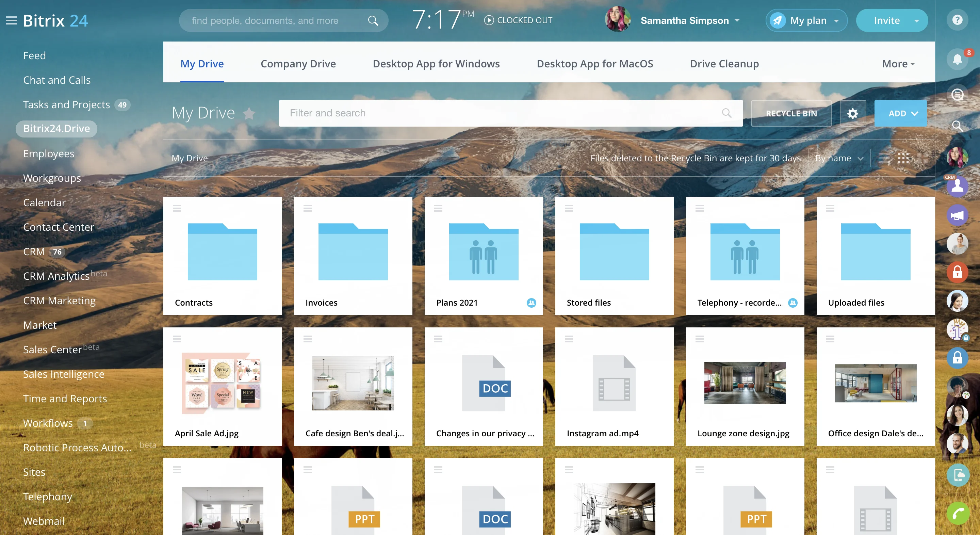This screenshot has height=535, width=980.
Task: Expand the By name sort dropdown
Action: pos(838,158)
